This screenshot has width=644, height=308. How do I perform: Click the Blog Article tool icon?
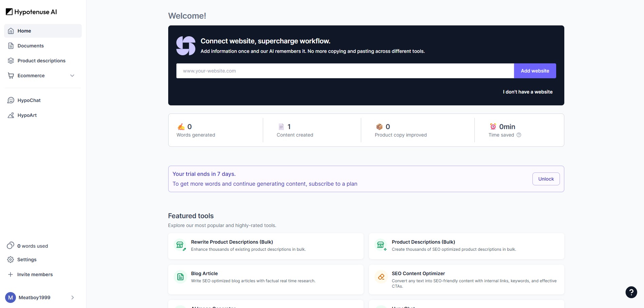coord(180,277)
